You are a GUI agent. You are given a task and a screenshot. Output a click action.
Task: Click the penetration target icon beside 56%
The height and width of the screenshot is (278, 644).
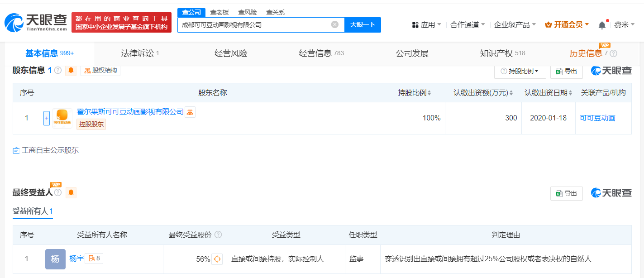217,259
